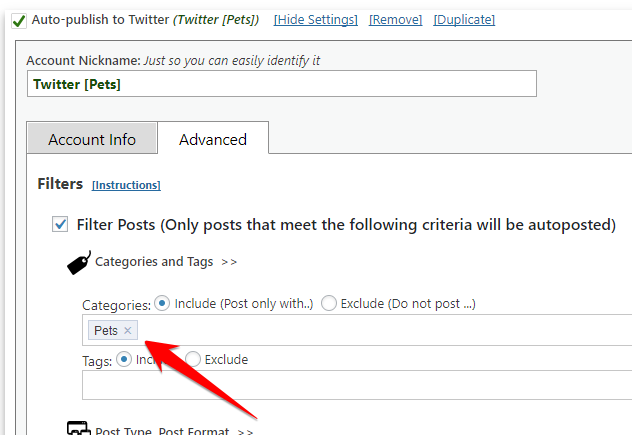The height and width of the screenshot is (435, 632).
Task: Click the tag icon beside Categories and Tags
Action: (79, 263)
